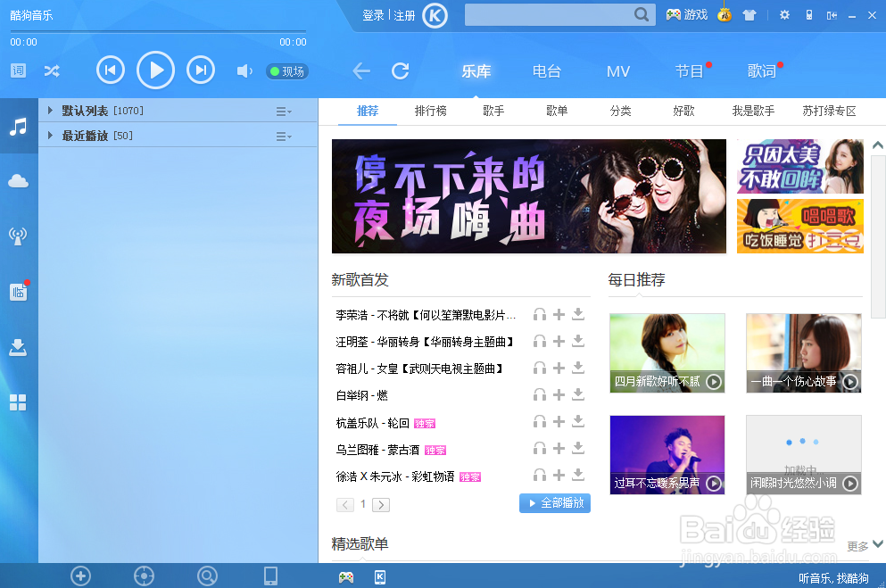The image size is (886, 588).
Task: Seek on the playback progress bar
Action: click(x=158, y=31)
